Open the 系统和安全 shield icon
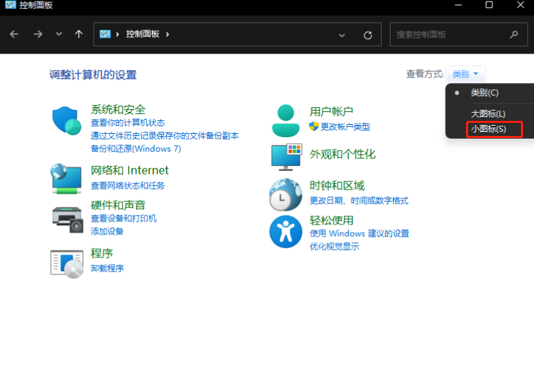 67,121
